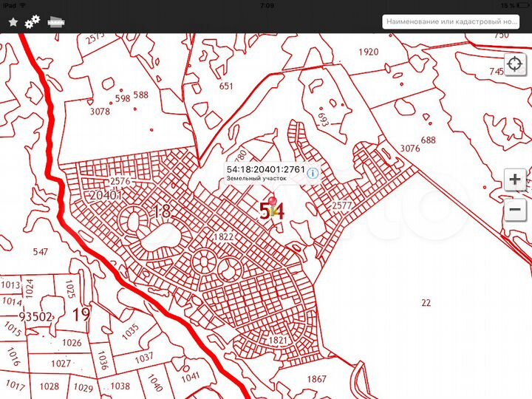Select parcel labeled 547

click(x=41, y=252)
